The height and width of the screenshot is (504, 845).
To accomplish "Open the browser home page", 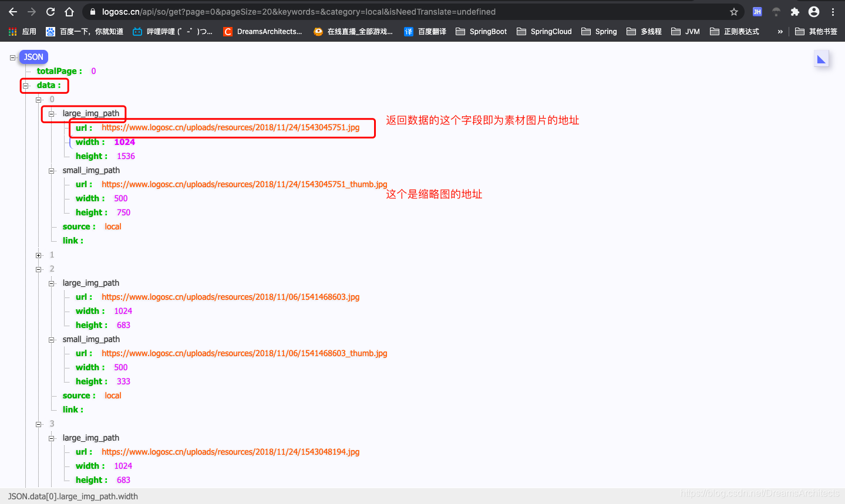I will coord(69,12).
